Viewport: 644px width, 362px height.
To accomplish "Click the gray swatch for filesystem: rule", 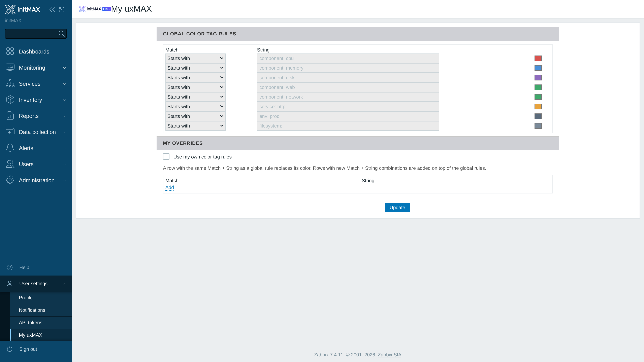I will click(538, 126).
